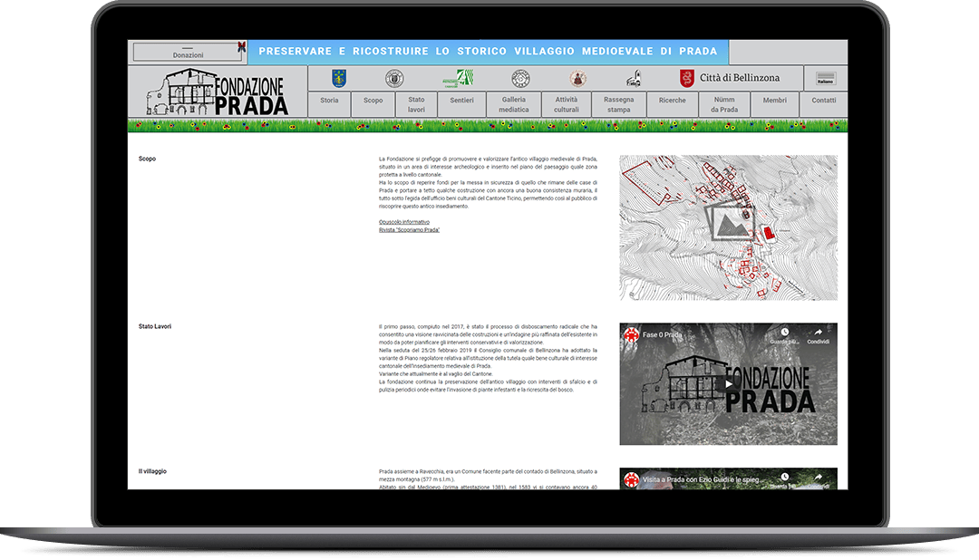979x560 pixels.
Task: Click Watch Later on Fase 0 Prada video
Action: click(784, 334)
